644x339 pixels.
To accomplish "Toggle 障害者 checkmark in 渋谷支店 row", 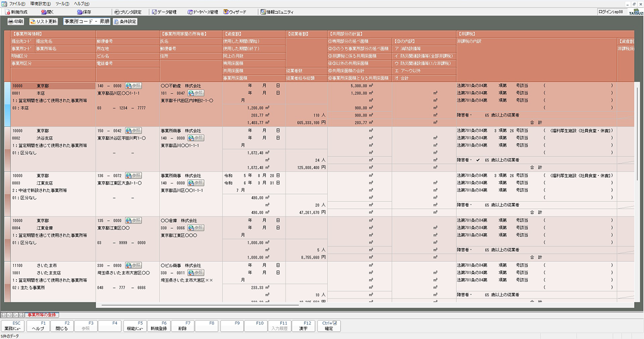I will pos(478,160).
